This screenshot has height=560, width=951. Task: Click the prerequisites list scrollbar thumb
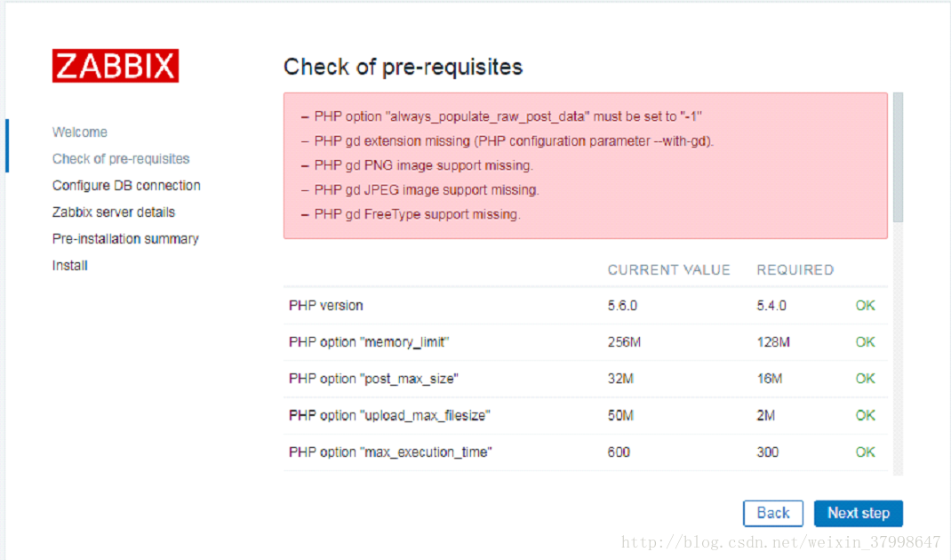tap(898, 157)
